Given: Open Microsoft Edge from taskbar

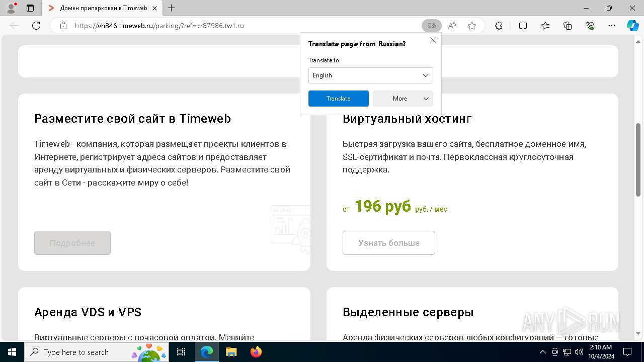Looking at the screenshot, I should [207, 352].
